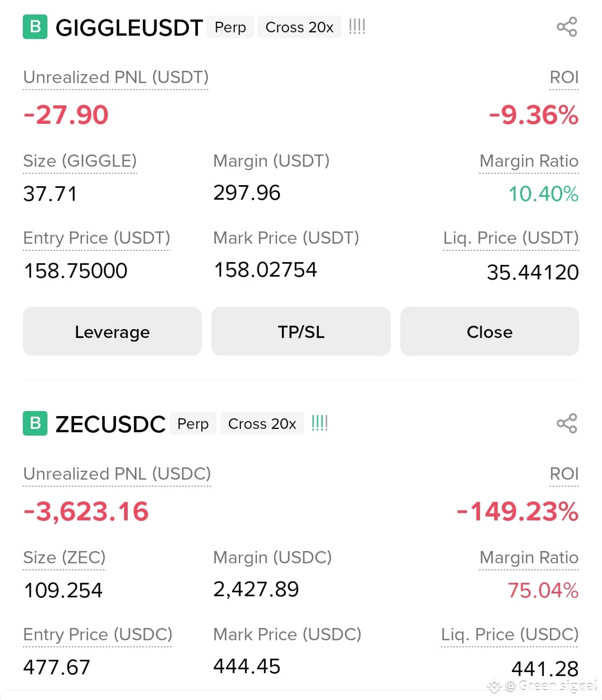Screen dimensions: 602x700
Task: Change the GIGGLEUSDT Cross 20x margin mode
Action: click(x=299, y=27)
